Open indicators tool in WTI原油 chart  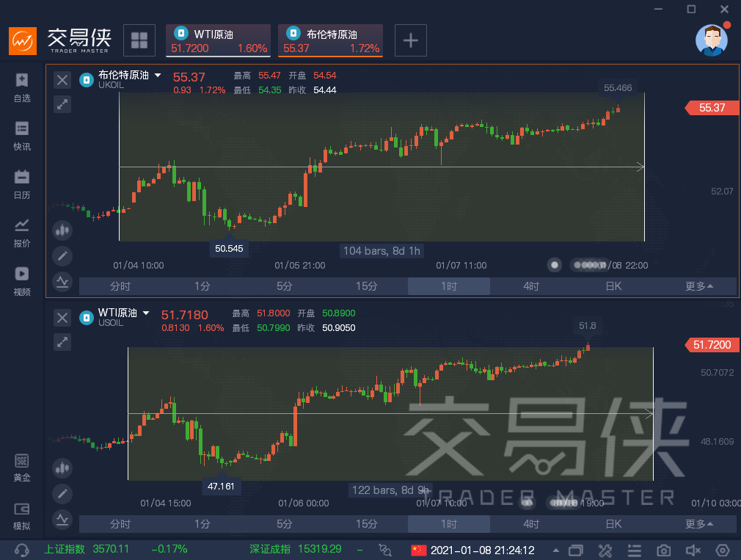[x=62, y=520]
